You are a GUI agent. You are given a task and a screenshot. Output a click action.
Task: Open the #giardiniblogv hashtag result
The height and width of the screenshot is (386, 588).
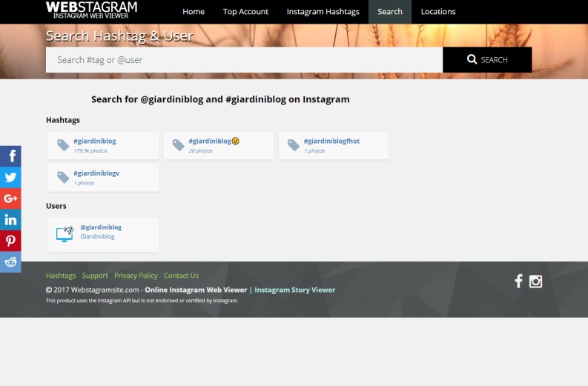(x=96, y=173)
